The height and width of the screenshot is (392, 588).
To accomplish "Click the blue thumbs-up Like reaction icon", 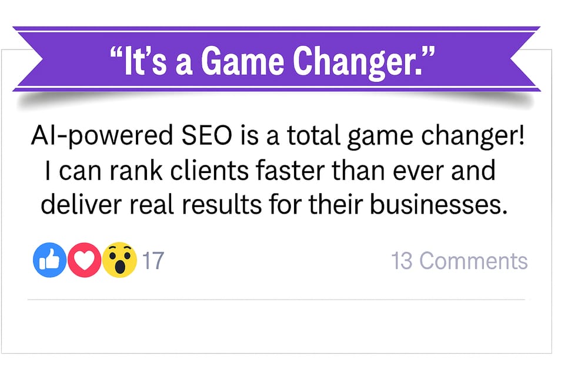I will (49, 260).
